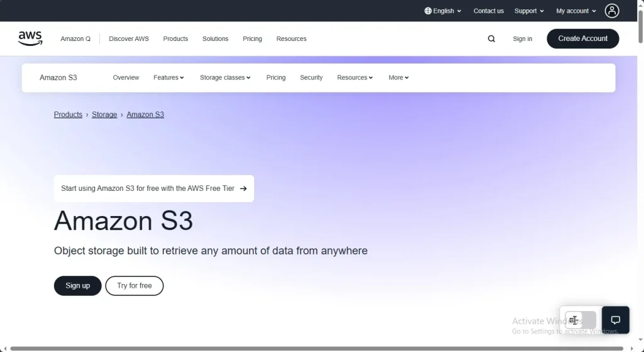Image resolution: width=644 pixels, height=352 pixels.
Task: Open the Products menu in the main nav
Action: (x=175, y=39)
